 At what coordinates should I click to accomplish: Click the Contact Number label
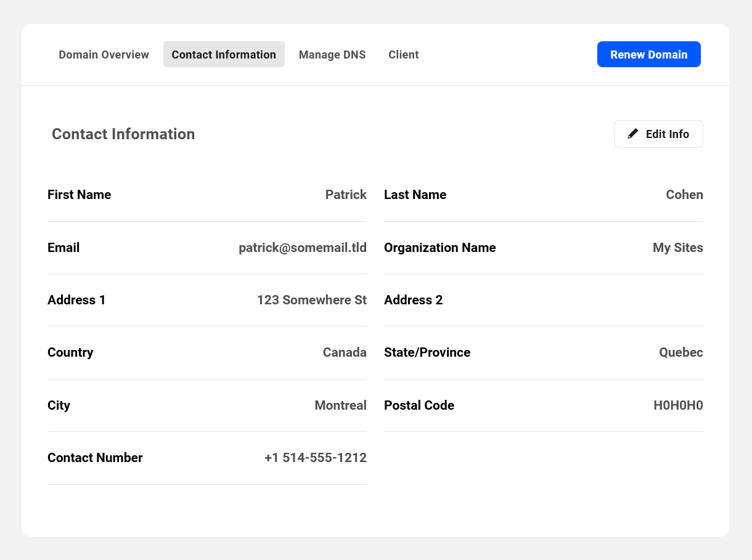95,458
